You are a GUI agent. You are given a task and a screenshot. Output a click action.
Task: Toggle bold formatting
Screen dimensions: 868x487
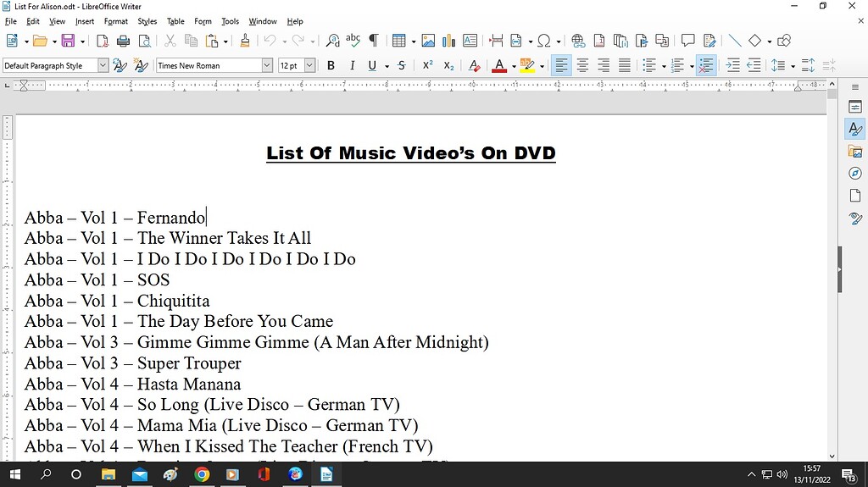coord(331,65)
